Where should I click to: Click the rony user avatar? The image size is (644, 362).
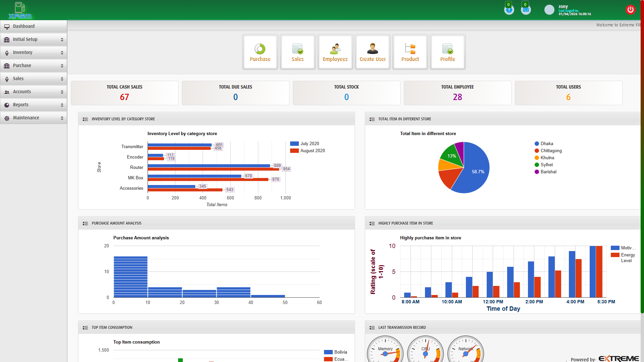pos(549,9)
